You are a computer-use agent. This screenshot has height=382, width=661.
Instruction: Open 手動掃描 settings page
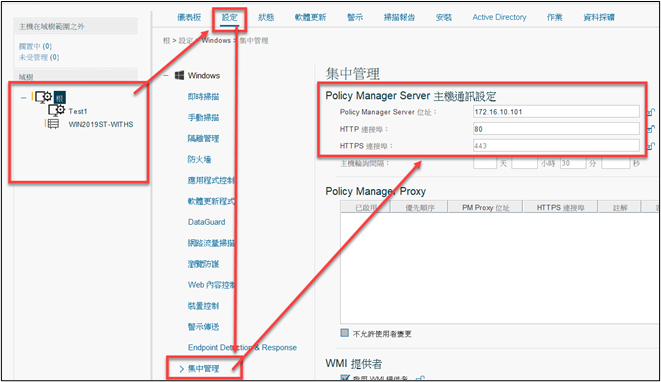[203, 117]
